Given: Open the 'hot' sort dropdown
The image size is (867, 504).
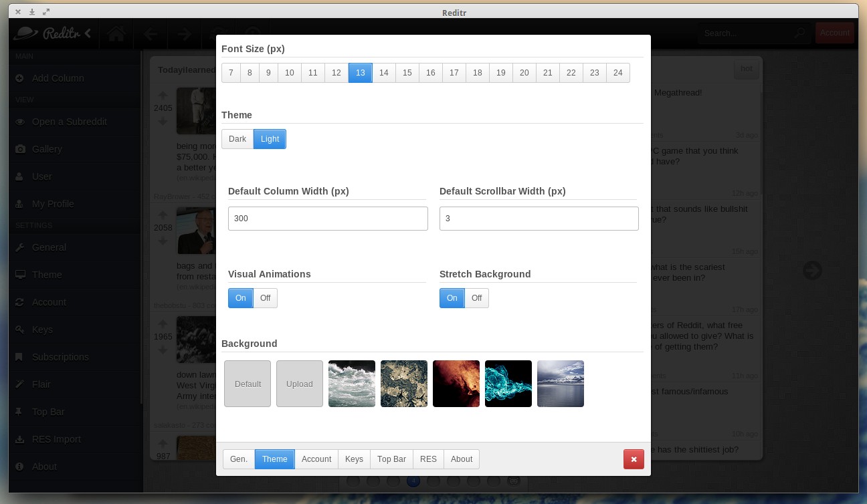Looking at the screenshot, I should click(x=746, y=69).
